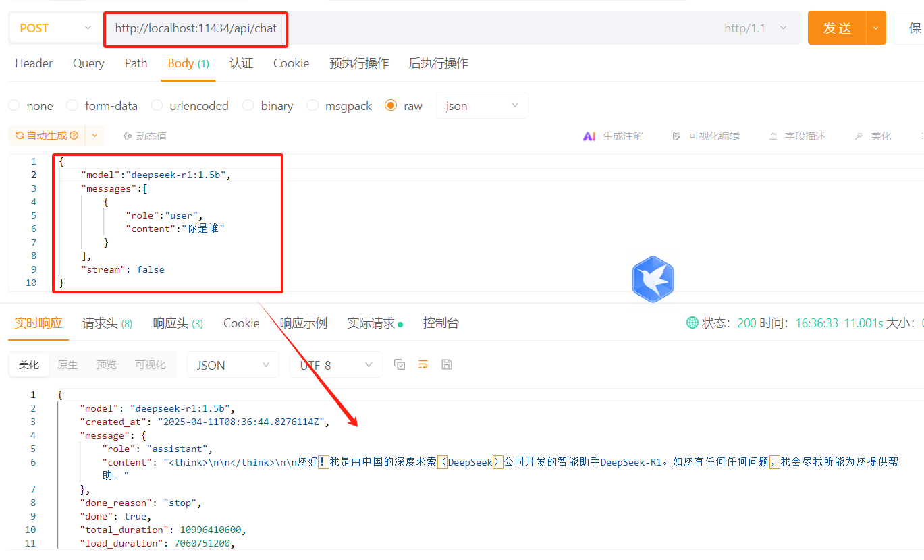Viewport: 924px width, 560px height.
Task: Click the 美化 beautify button in request toolbar
Action: tap(873, 136)
